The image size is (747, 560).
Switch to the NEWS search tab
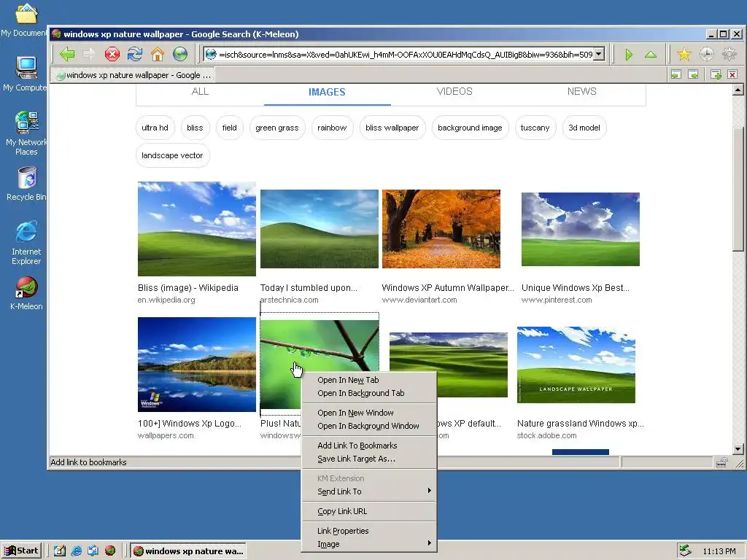click(581, 91)
